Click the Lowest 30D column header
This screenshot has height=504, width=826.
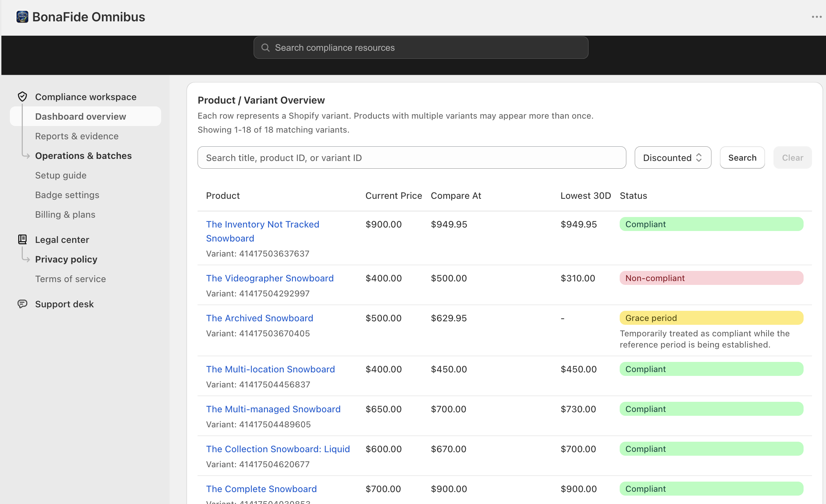pyautogui.click(x=586, y=196)
